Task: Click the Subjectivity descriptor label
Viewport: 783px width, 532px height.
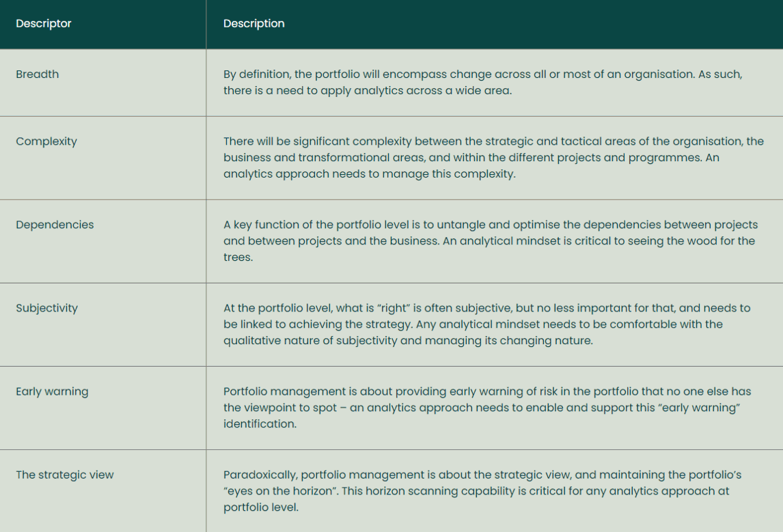Action: 47,308
